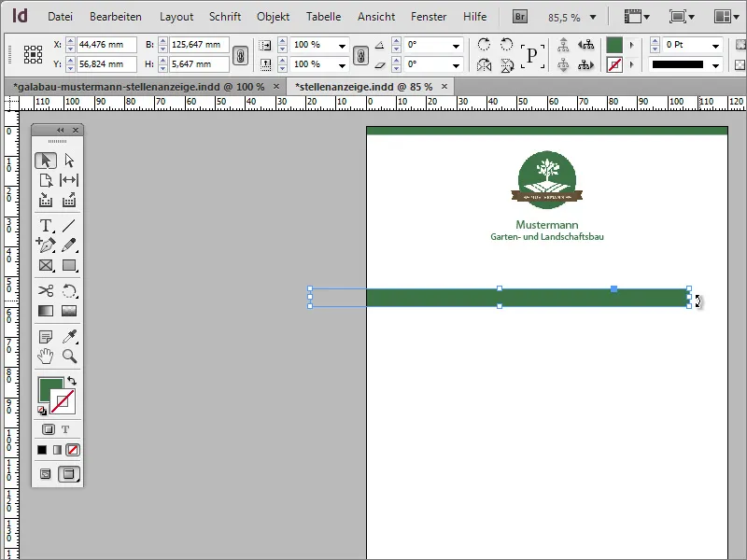The width and height of the screenshot is (747, 560).
Task: Activate the Eyedropper tool
Action: click(x=68, y=336)
